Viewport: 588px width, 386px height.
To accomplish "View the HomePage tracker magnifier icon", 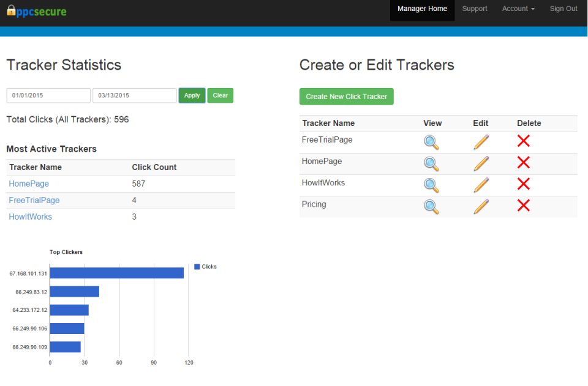I will pyautogui.click(x=431, y=163).
